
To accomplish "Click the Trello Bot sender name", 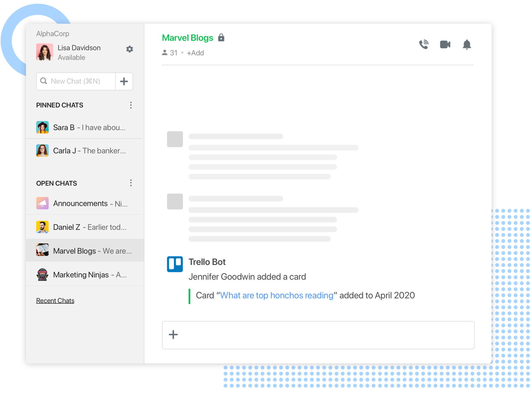I will pos(207,262).
